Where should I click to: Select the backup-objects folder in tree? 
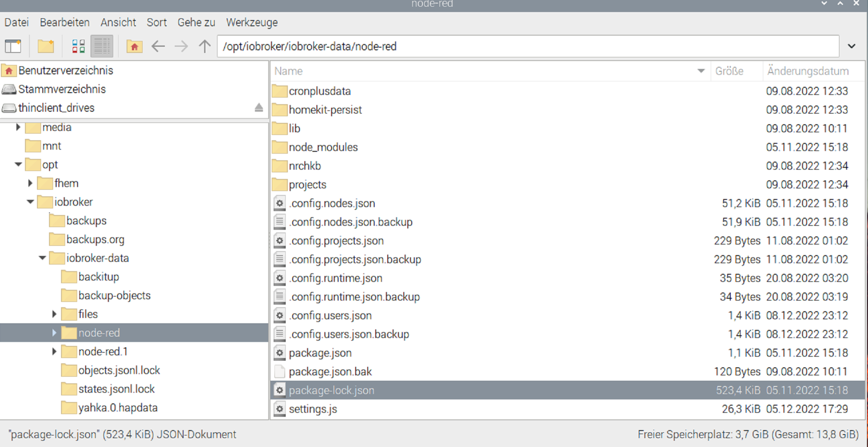[106, 296]
